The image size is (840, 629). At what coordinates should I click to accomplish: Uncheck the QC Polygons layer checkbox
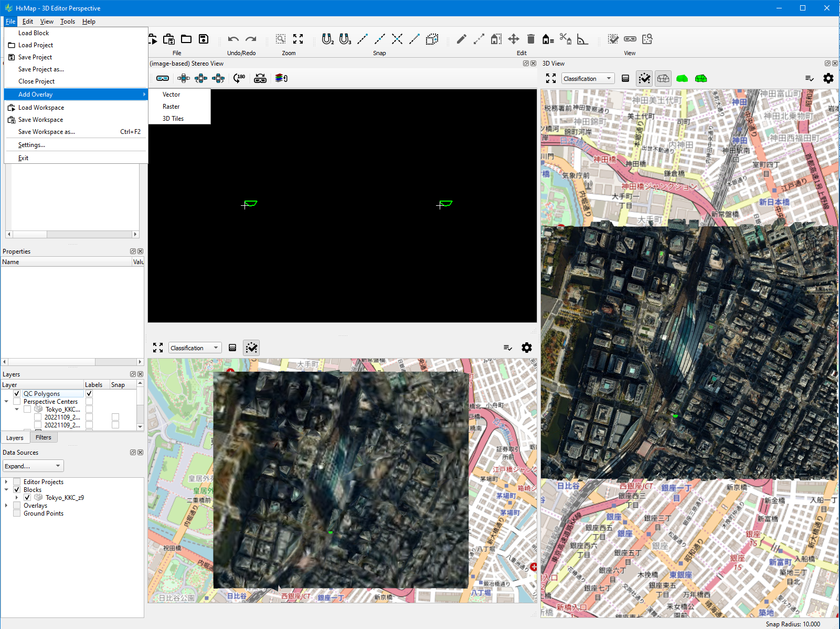point(17,394)
